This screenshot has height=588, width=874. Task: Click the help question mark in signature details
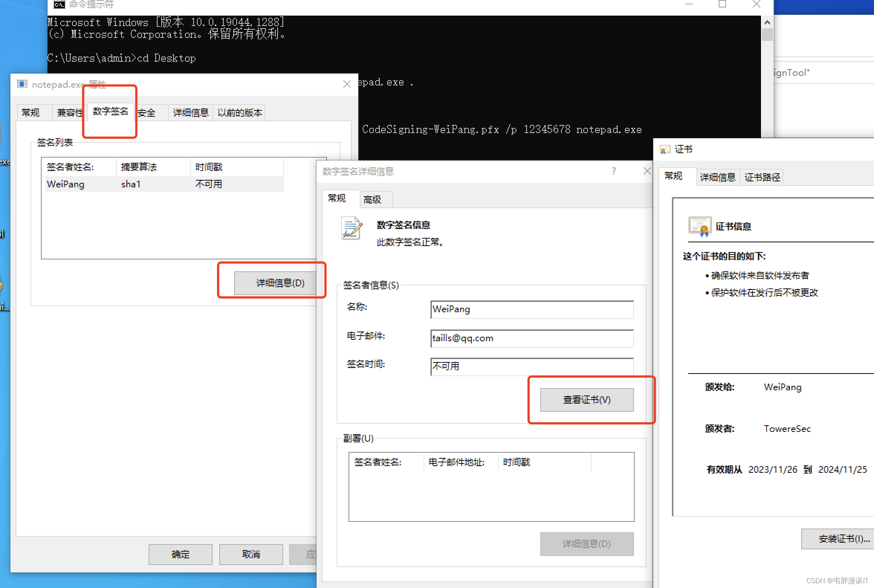pyautogui.click(x=614, y=171)
